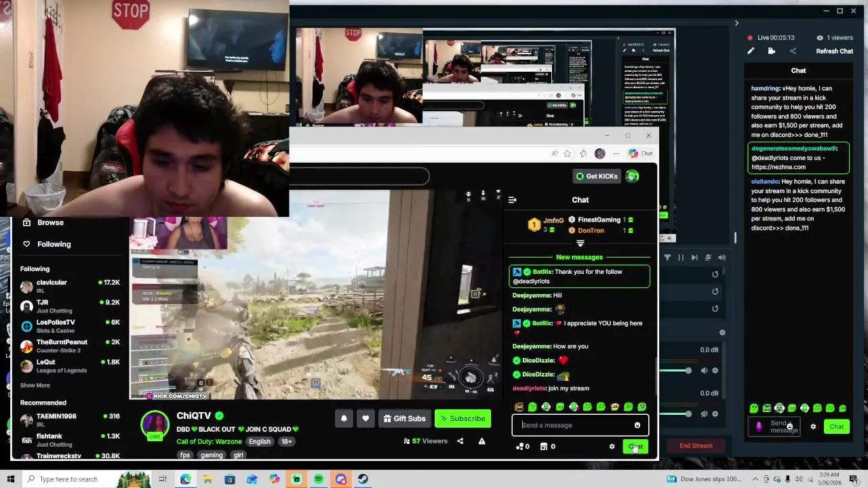Open the Kick user profile avatar menu
The image size is (868, 488).
(x=632, y=176)
